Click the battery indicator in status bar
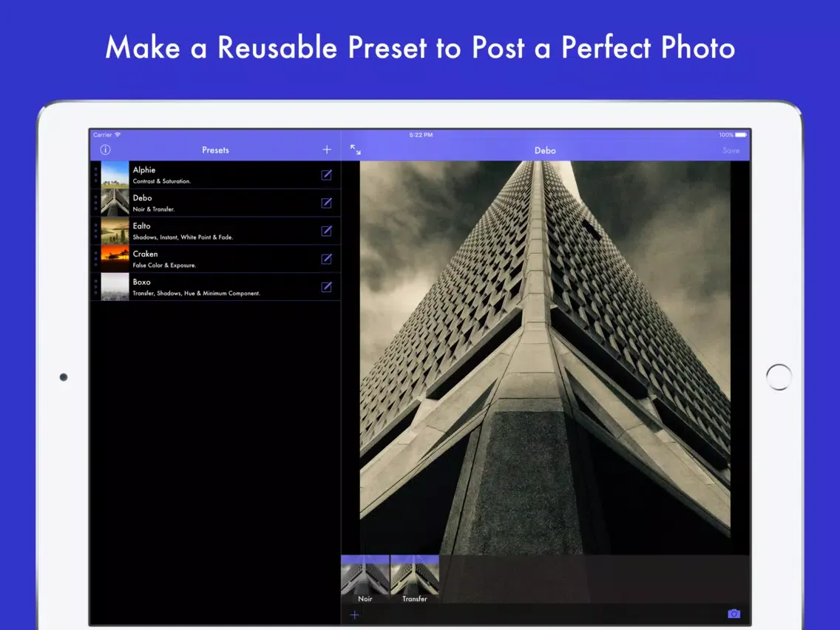 [x=741, y=135]
